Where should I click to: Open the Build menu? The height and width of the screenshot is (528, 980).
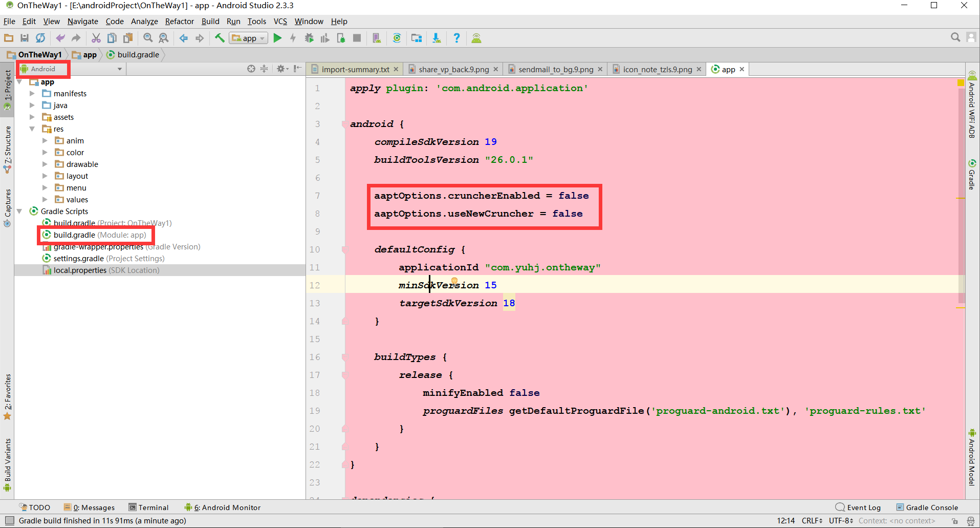(x=210, y=22)
